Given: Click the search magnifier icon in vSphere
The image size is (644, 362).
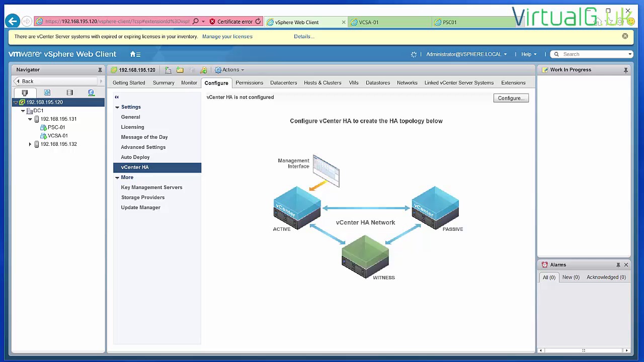Looking at the screenshot, I should 556,54.
